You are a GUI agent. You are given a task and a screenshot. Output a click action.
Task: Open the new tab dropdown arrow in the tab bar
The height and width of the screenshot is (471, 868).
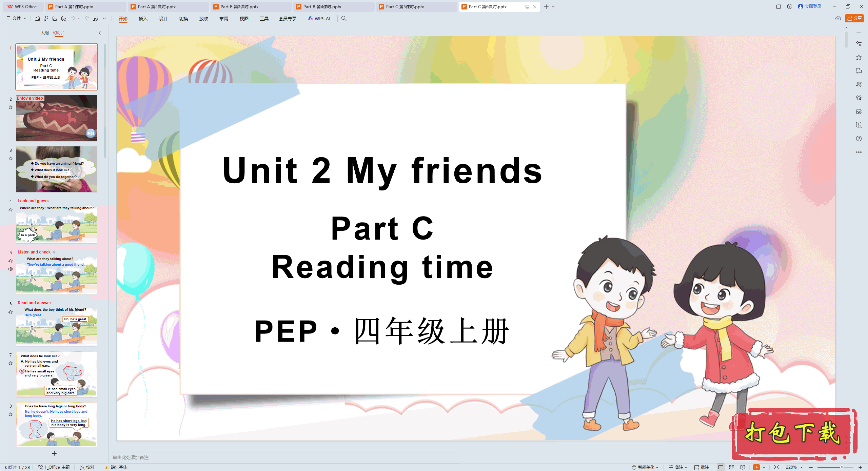(x=553, y=7)
